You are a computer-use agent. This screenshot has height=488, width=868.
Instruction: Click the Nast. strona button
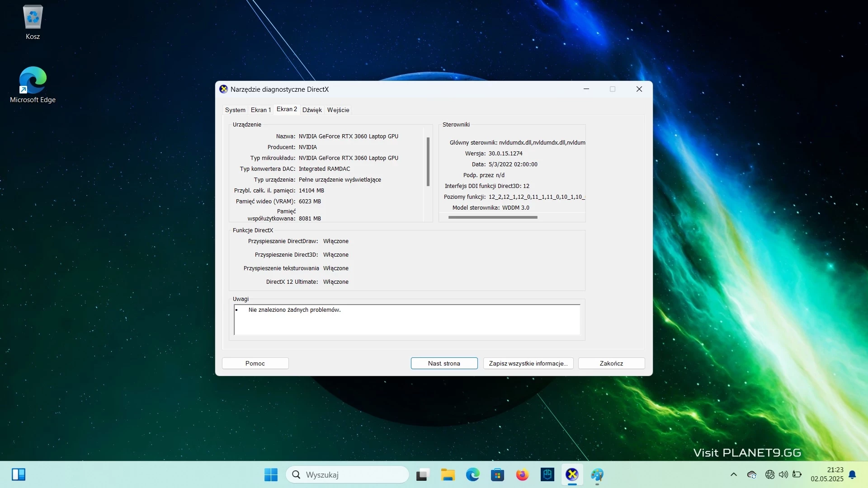pos(444,363)
